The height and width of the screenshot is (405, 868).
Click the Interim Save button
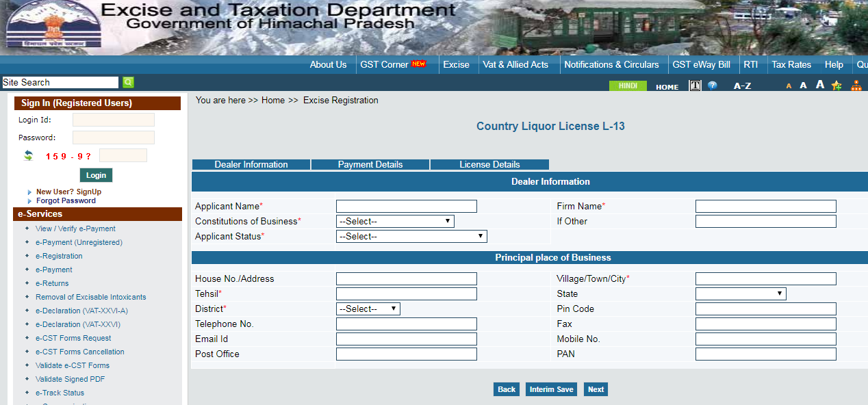click(x=551, y=389)
